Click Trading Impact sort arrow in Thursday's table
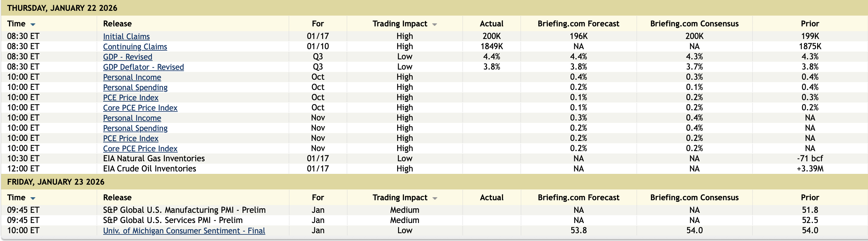 pos(435,25)
